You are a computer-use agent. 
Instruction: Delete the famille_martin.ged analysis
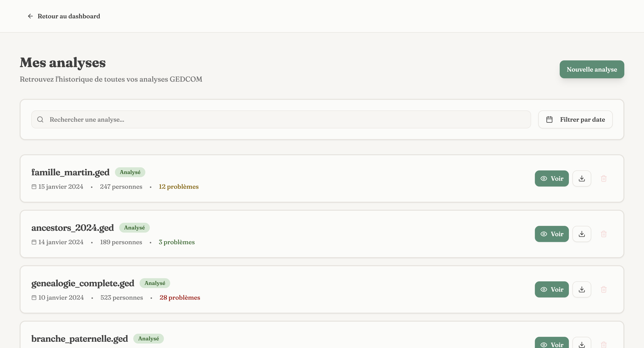point(604,178)
